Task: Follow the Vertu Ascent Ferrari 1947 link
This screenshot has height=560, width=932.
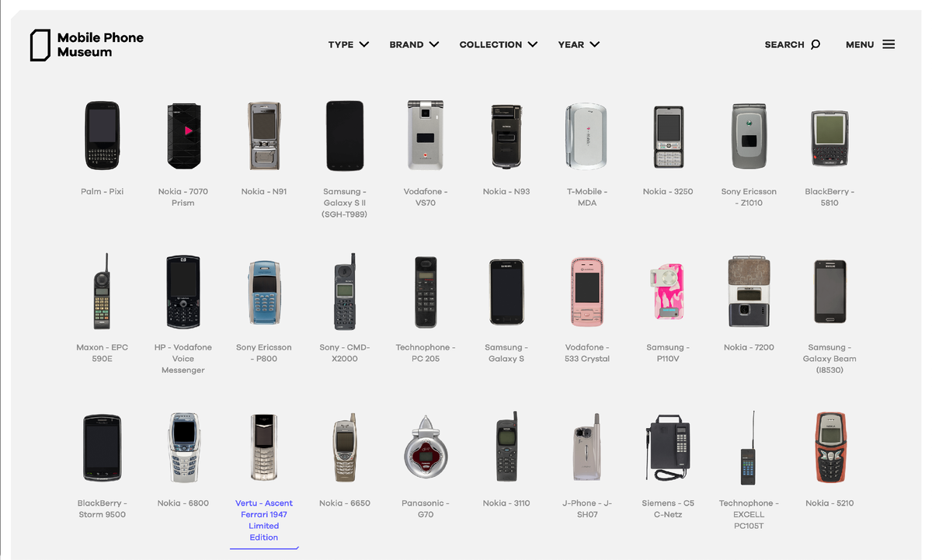Action: [x=264, y=520]
